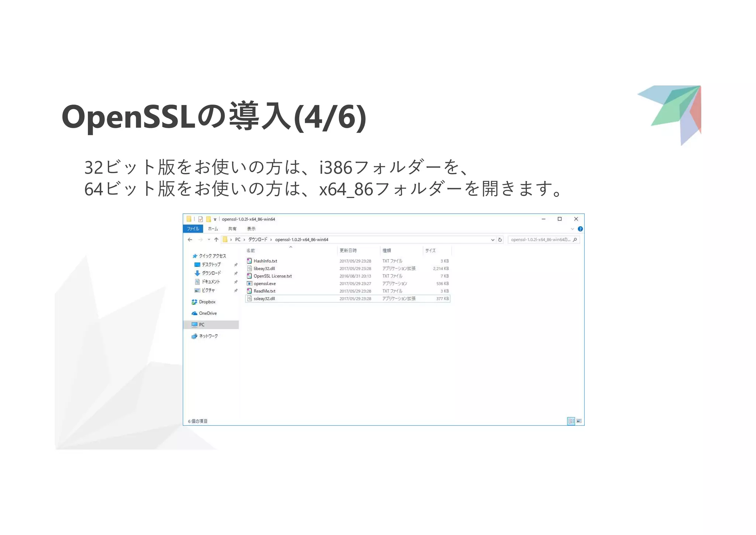Image resolution: width=756 pixels, height=535 pixels.
Task: Click the 2016/08/31 20:13 date cell
Action: pos(355,276)
